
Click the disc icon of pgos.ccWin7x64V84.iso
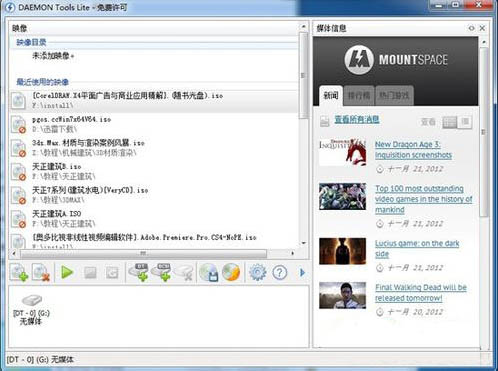(18, 124)
